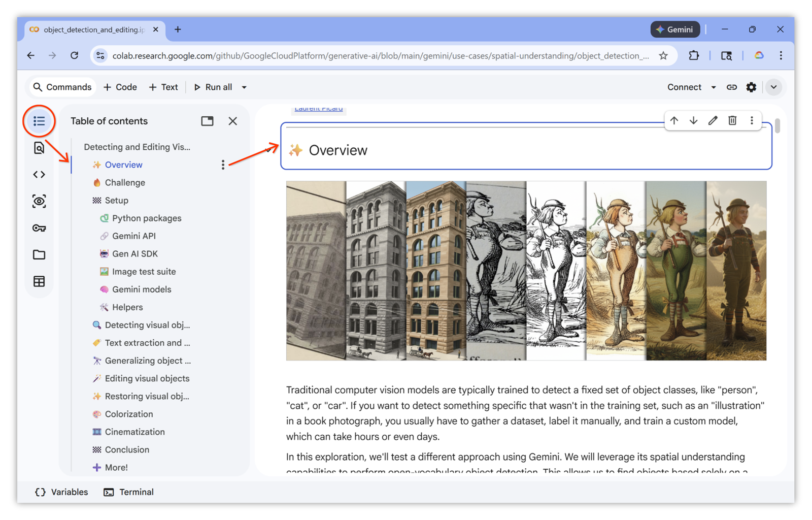The image size is (812, 520).
Task: Open the Code snippets sidebar icon
Action: tap(39, 175)
